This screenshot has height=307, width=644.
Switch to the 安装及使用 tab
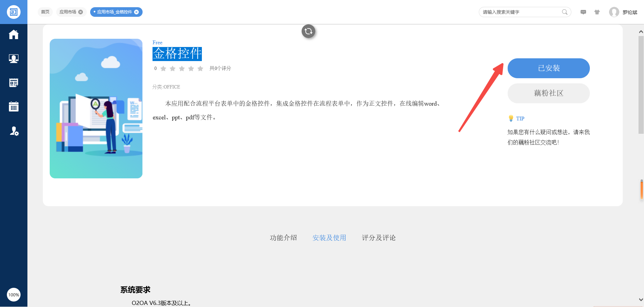[329, 238]
